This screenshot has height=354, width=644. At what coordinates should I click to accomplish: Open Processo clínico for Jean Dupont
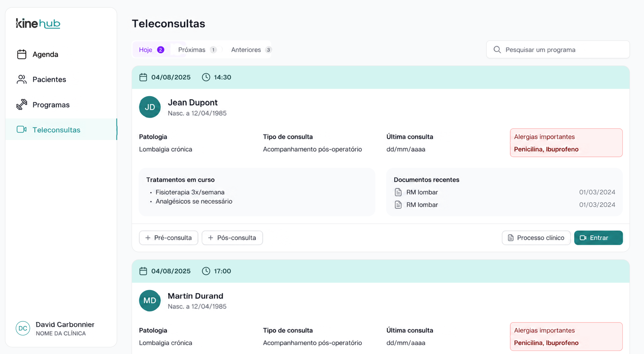536,238
